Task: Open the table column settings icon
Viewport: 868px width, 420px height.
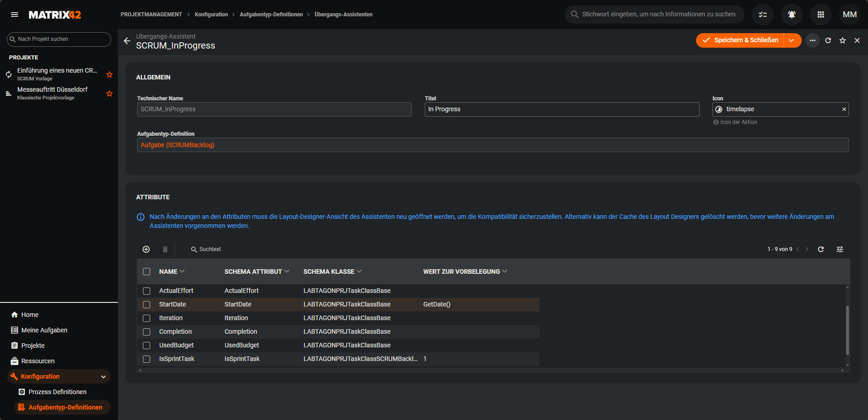Action: click(x=840, y=249)
